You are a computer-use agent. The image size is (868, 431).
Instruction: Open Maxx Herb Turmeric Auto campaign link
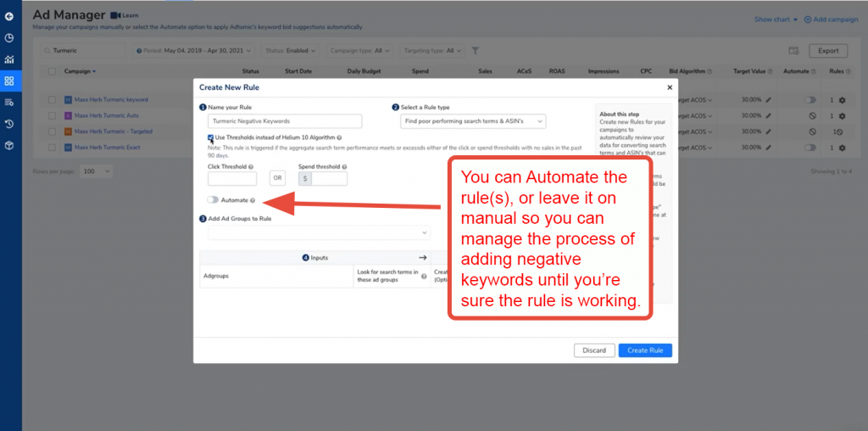pos(107,115)
